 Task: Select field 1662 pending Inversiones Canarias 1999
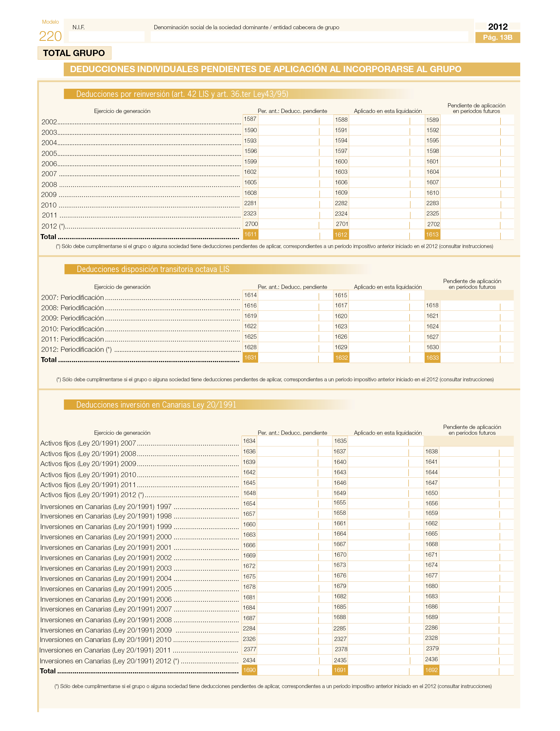(477, 525)
